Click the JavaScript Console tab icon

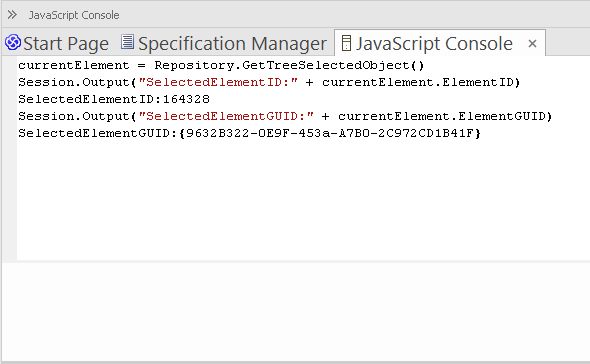pyautogui.click(x=346, y=43)
